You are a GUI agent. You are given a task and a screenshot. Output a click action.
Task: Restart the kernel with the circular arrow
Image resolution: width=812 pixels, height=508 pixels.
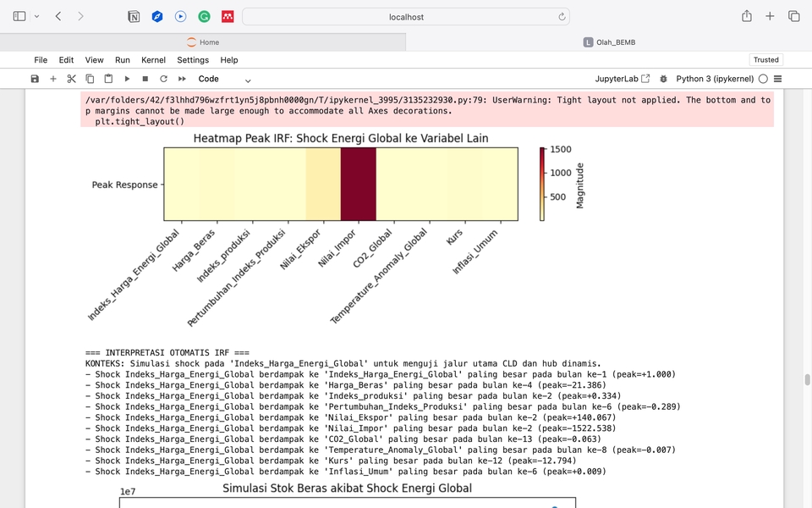pos(163,79)
